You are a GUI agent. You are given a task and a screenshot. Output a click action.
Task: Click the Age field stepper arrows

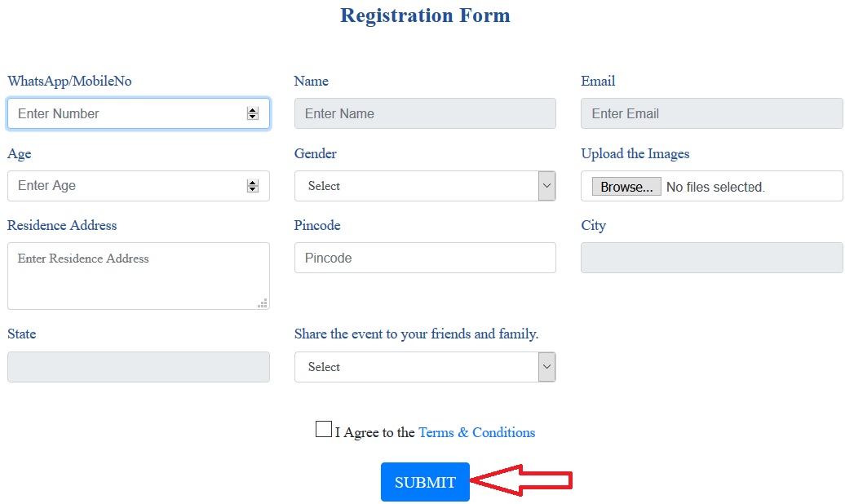252,186
